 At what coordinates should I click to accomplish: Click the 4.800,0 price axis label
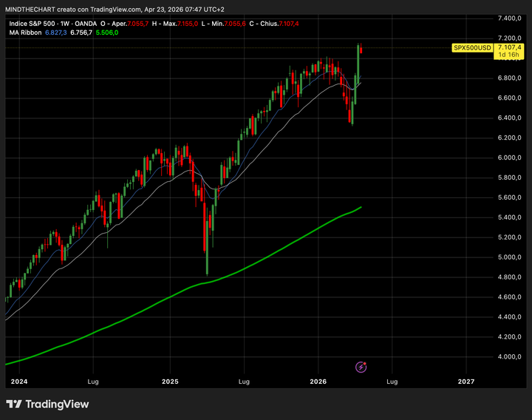tap(510, 277)
